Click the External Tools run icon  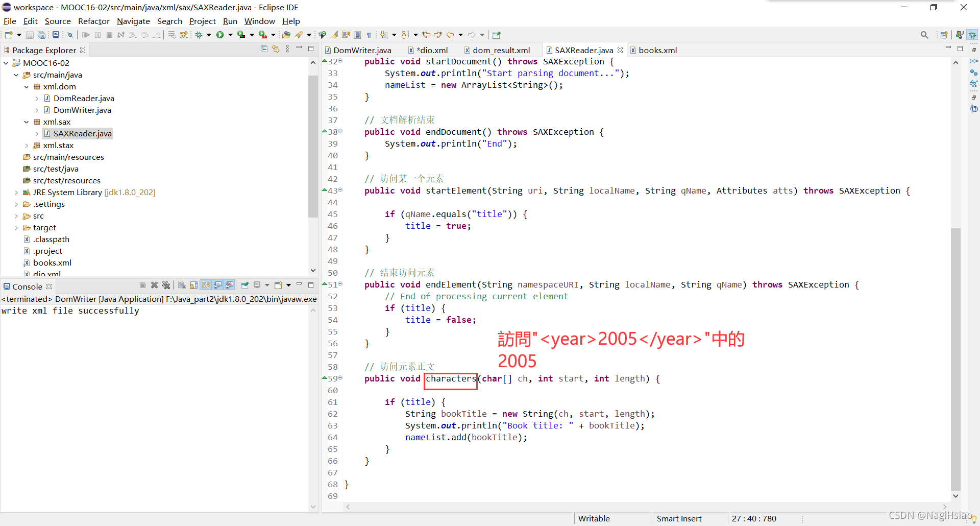point(262,35)
